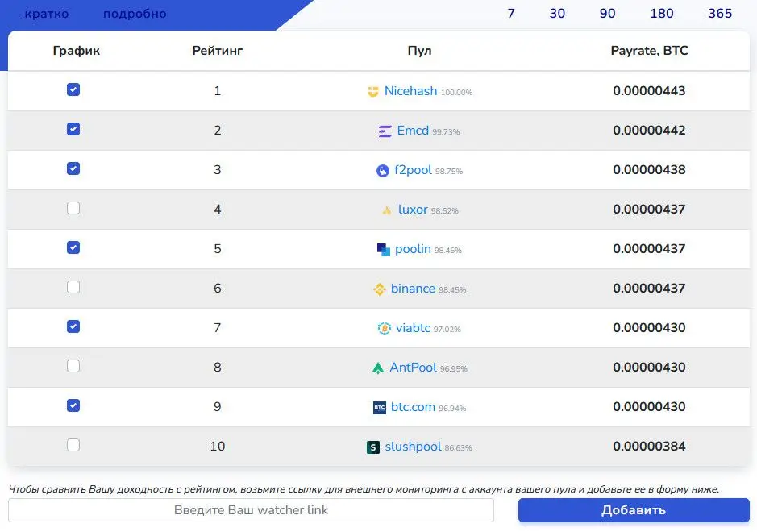
Task: Open the luxor pool link
Action: pyautogui.click(x=413, y=210)
